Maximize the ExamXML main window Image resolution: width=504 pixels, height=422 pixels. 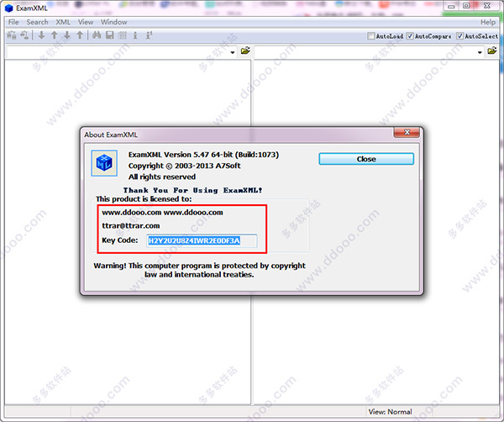coord(465,6)
